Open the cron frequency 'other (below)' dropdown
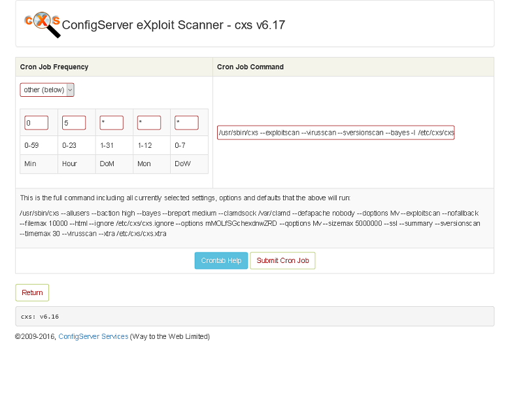 (47, 90)
